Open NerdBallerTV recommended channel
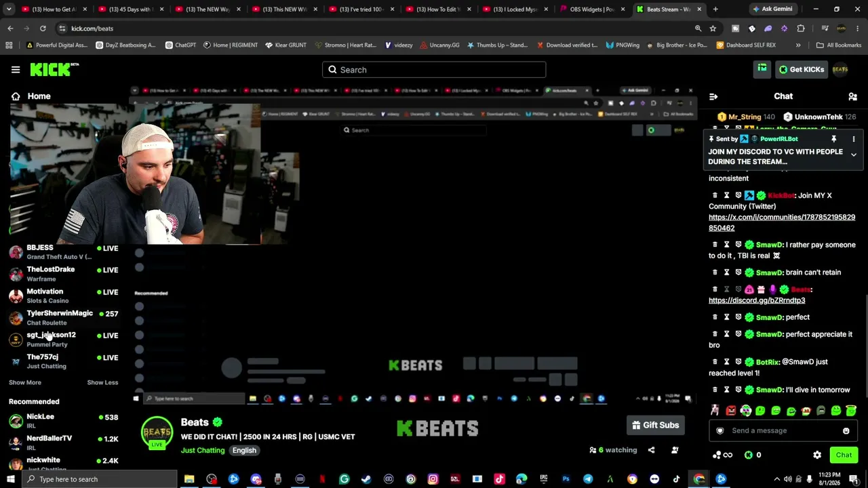Viewport: 868px width, 488px height. click(63, 443)
